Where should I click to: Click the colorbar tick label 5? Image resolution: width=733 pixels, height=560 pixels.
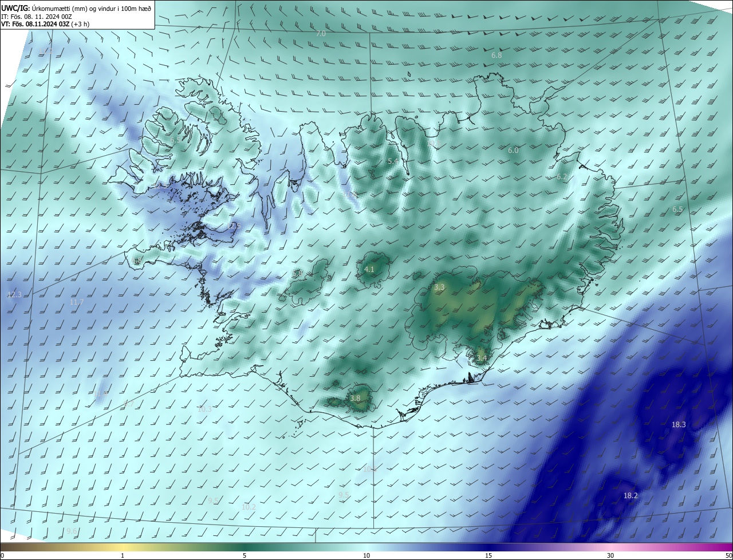245,555
